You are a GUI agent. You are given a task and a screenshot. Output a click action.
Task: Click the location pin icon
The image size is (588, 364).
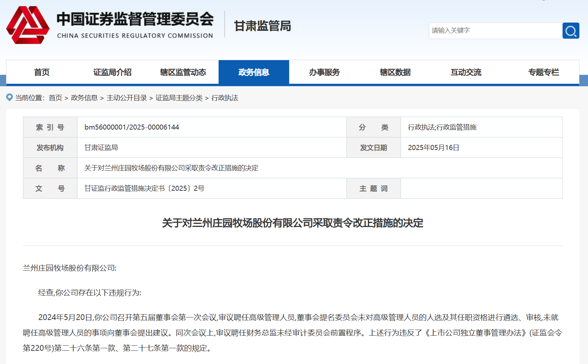click(x=10, y=97)
